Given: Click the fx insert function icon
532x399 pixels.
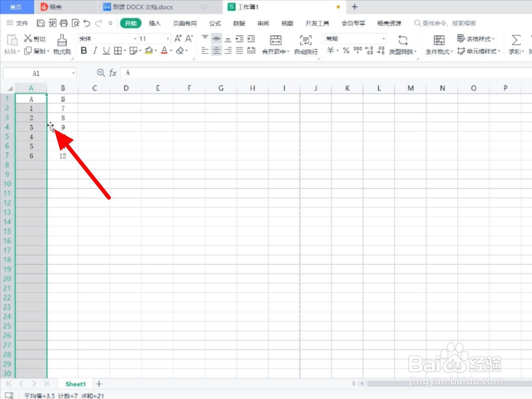Looking at the screenshot, I should (x=113, y=73).
